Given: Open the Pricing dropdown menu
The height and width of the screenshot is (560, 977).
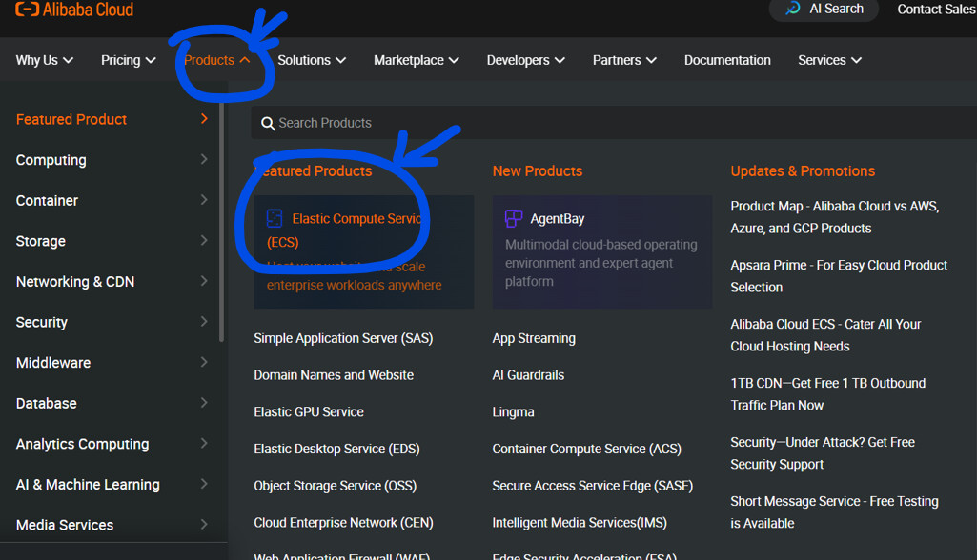Looking at the screenshot, I should pos(128,60).
